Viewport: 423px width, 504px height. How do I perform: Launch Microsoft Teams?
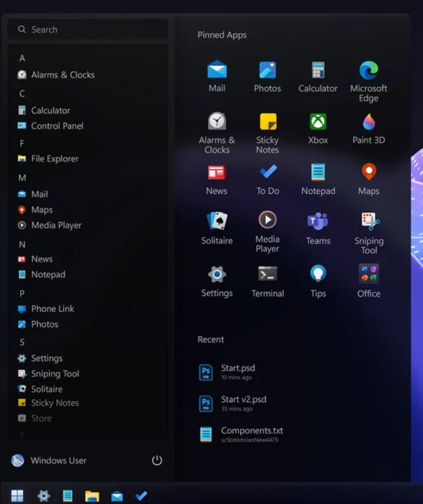(x=318, y=228)
